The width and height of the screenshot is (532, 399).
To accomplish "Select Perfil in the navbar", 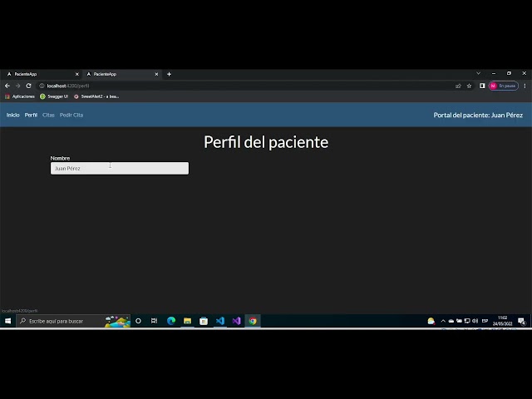I will (31, 115).
